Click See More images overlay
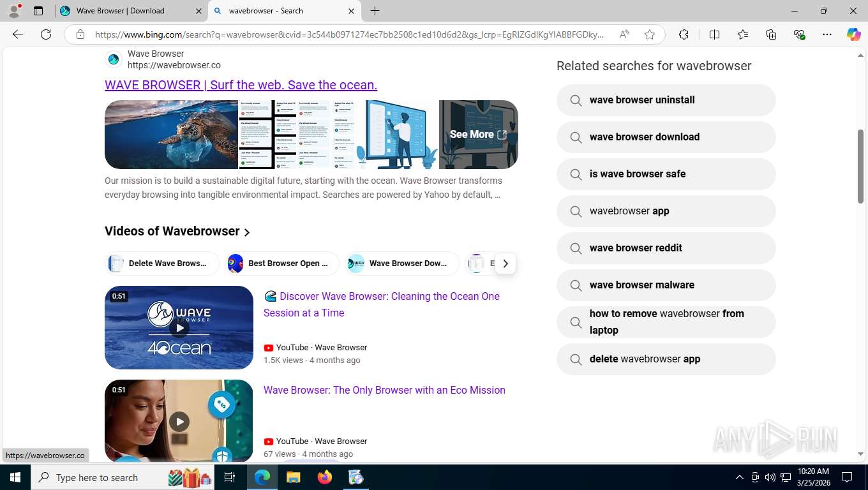This screenshot has width=868, height=490. click(x=478, y=135)
